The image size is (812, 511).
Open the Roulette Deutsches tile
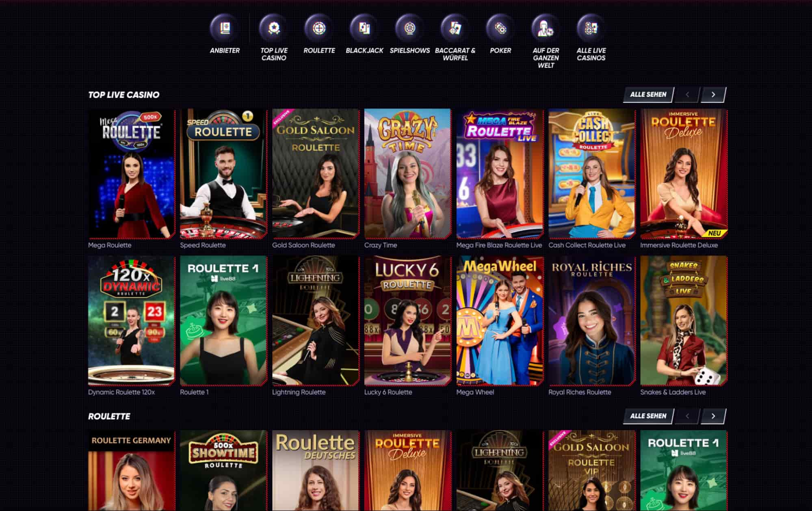[316, 470]
